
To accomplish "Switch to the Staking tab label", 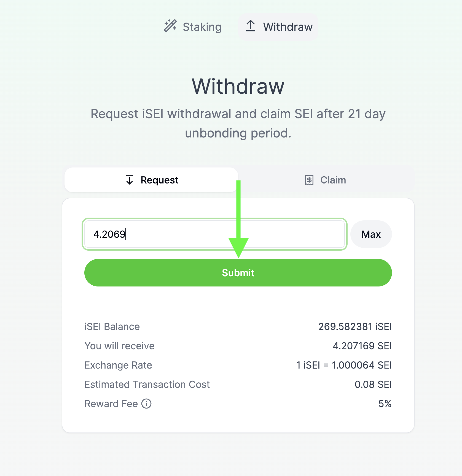I will point(202,27).
